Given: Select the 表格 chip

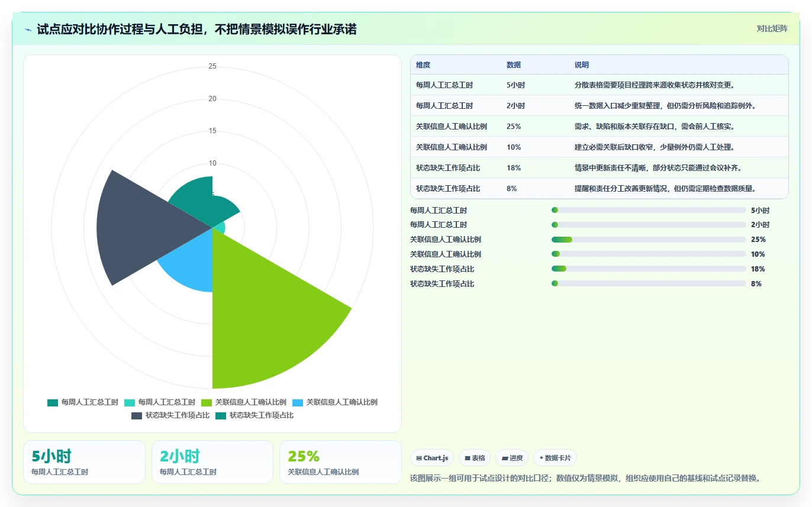Looking at the screenshot, I should click(475, 458).
